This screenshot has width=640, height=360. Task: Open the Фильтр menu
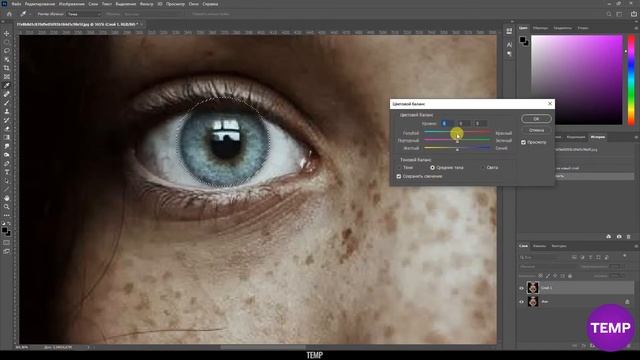click(146, 4)
